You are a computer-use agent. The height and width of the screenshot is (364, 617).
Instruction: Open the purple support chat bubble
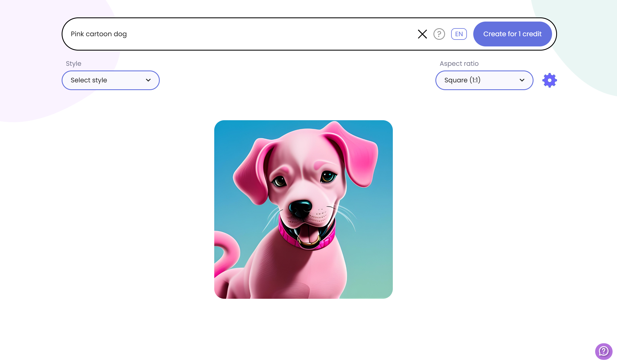[604, 351]
